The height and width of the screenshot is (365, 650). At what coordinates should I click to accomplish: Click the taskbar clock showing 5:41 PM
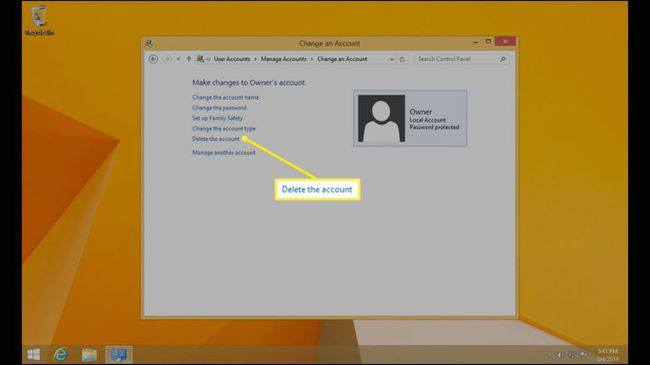click(608, 355)
